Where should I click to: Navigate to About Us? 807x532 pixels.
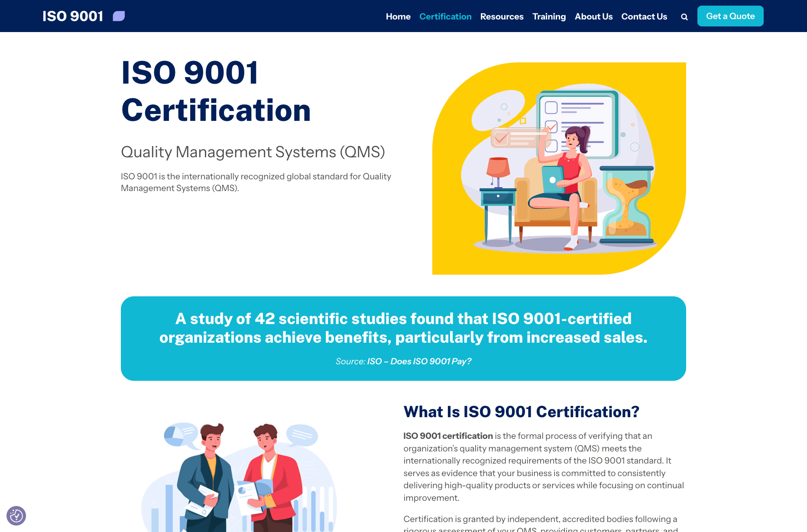593,16
